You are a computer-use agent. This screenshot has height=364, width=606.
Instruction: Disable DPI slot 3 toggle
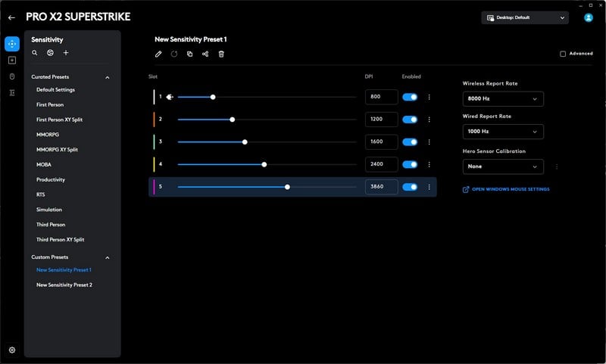[410, 142]
